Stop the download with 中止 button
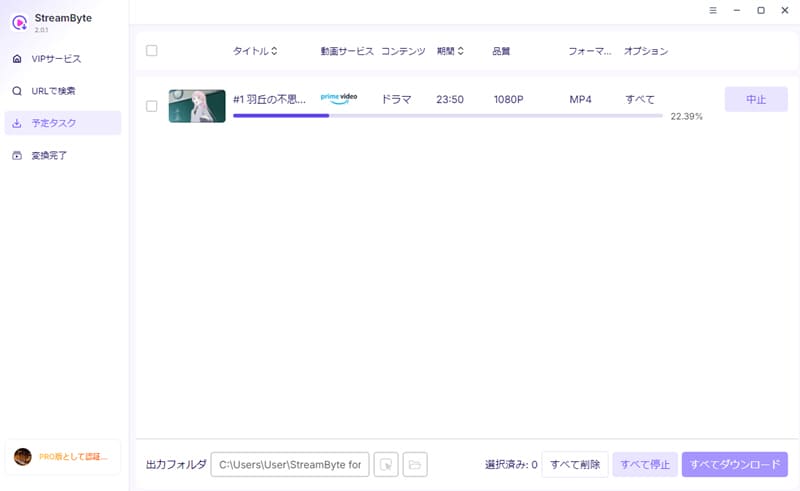The width and height of the screenshot is (800, 491). tap(756, 99)
